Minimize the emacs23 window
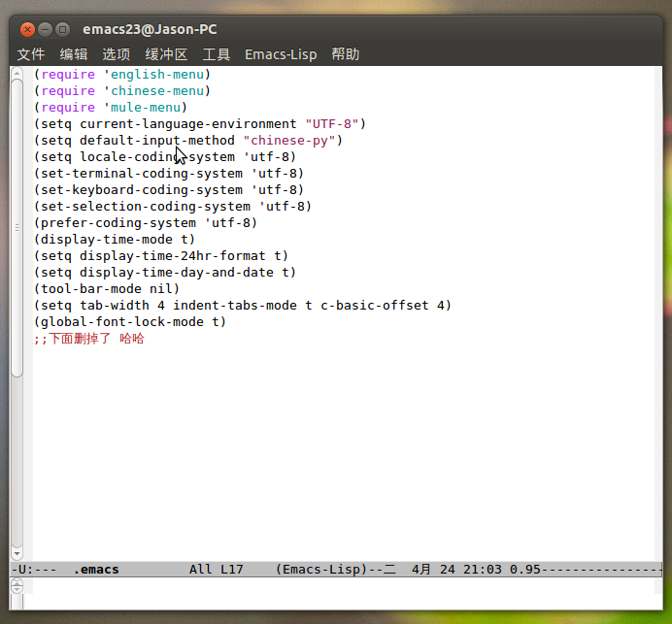Image resolution: width=672 pixels, height=624 pixels. click(x=45, y=29)
